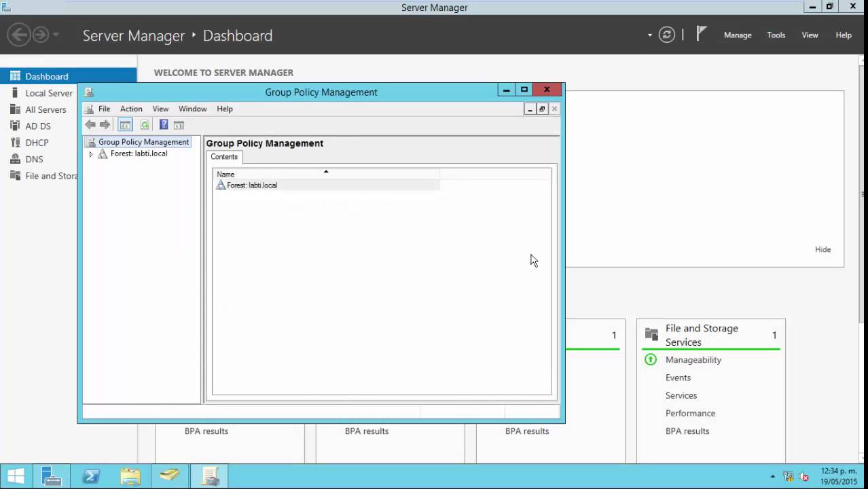Toggle the show/hide action pane toolbar icon
The height and width of the screenshot is (489, 868).
click(179, 125)
